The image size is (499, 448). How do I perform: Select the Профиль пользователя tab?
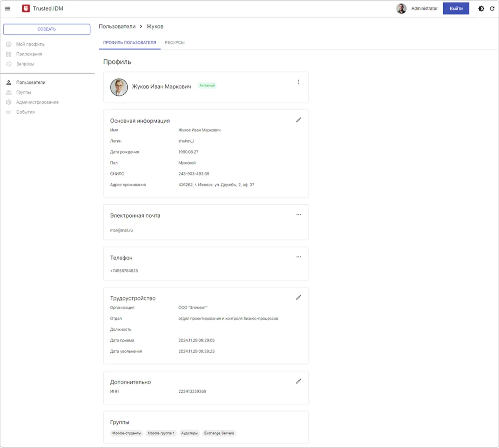(129, 42)
